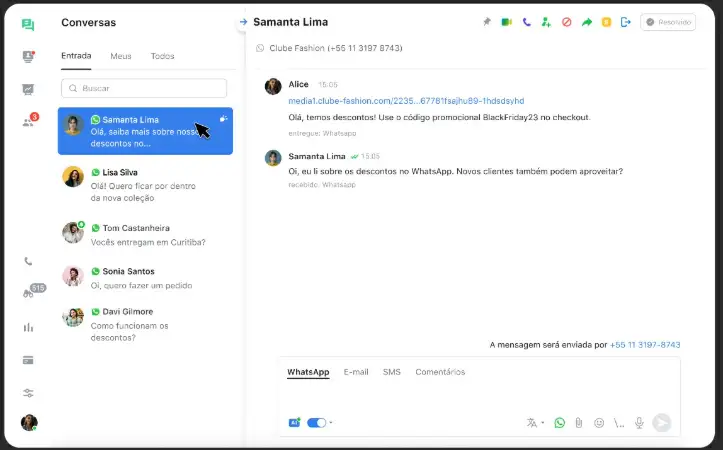
Task: Pin the Samanta Lima conversation
Action: 488,22
